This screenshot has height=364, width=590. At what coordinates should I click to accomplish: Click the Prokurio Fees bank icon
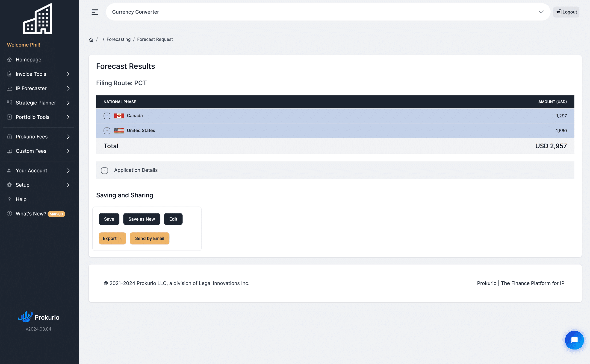pos(9,137)
